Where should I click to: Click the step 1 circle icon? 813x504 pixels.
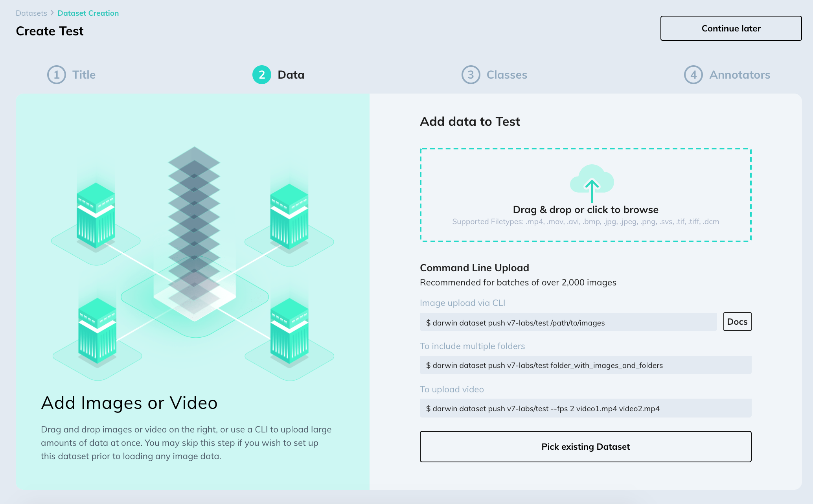click(x=57, y=75)
